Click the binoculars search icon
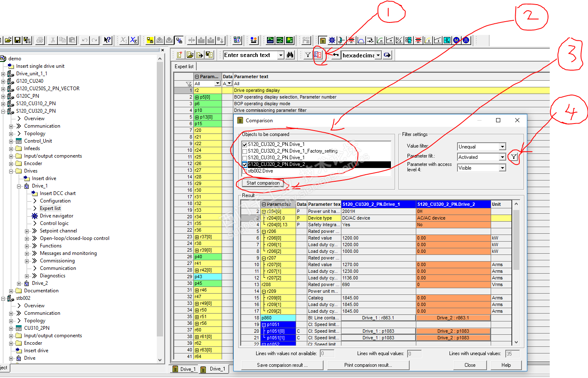 pos(290,55)
